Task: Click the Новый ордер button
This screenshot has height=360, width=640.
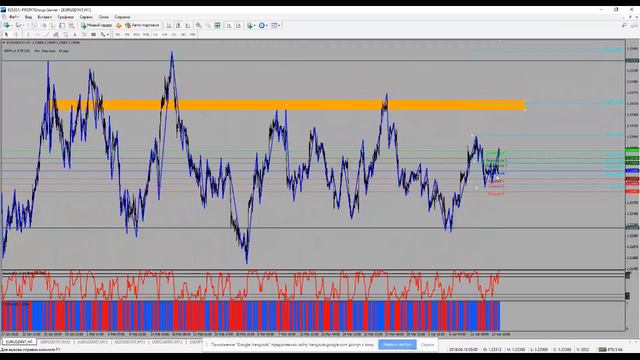Action: click(x=97, y=25)
